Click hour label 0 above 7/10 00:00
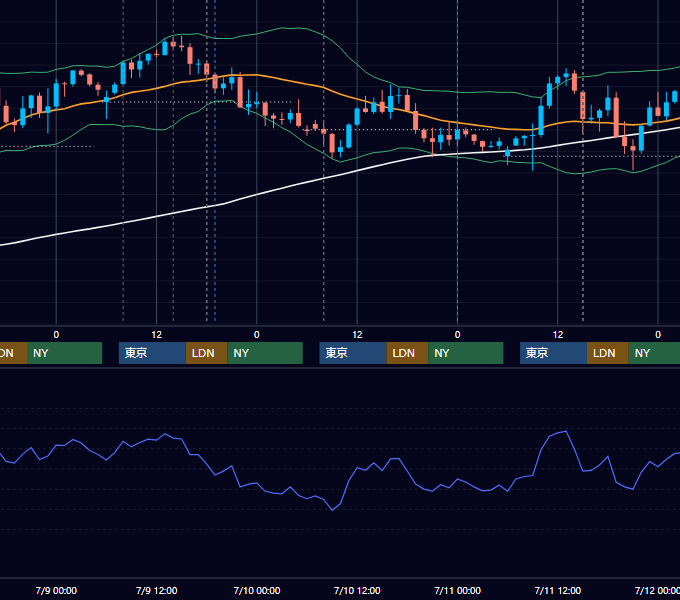 (x=257, y=335)
